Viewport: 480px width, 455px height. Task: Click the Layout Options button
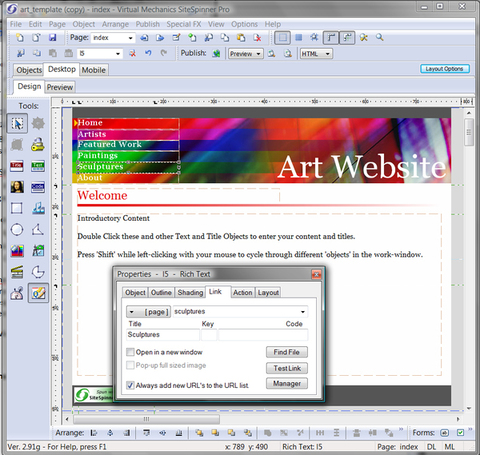[445, 69]
